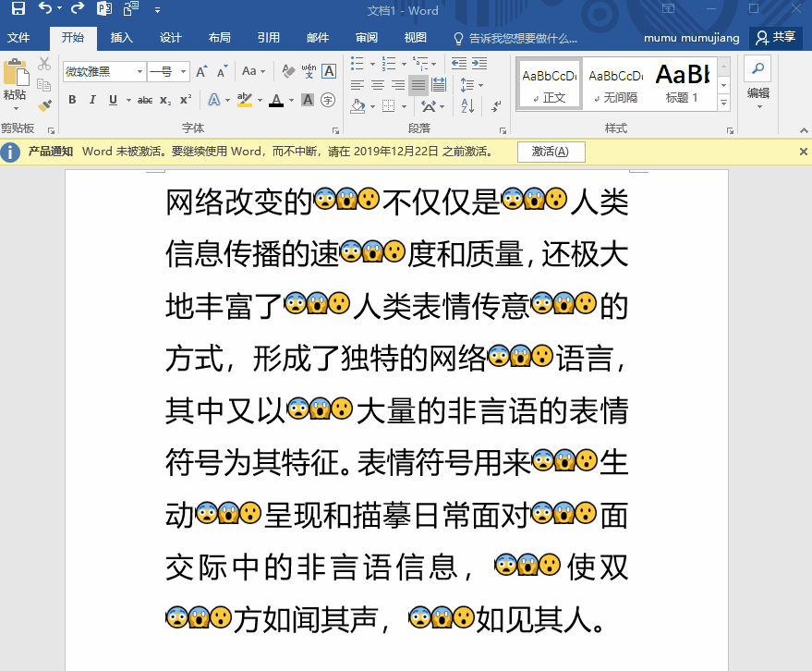This screenshot has width=812, height=671.
Task: Redo the last action
Action: tap(78, 9)
